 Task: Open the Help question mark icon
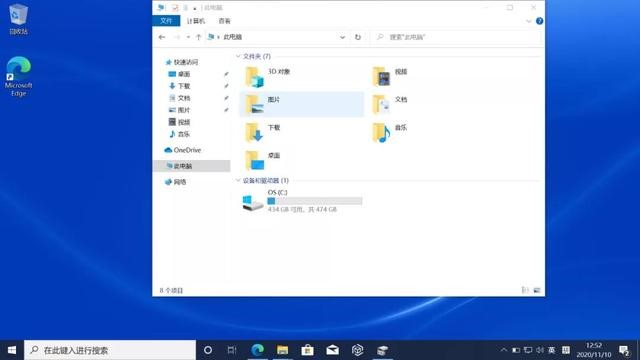[x=539, y=21]
